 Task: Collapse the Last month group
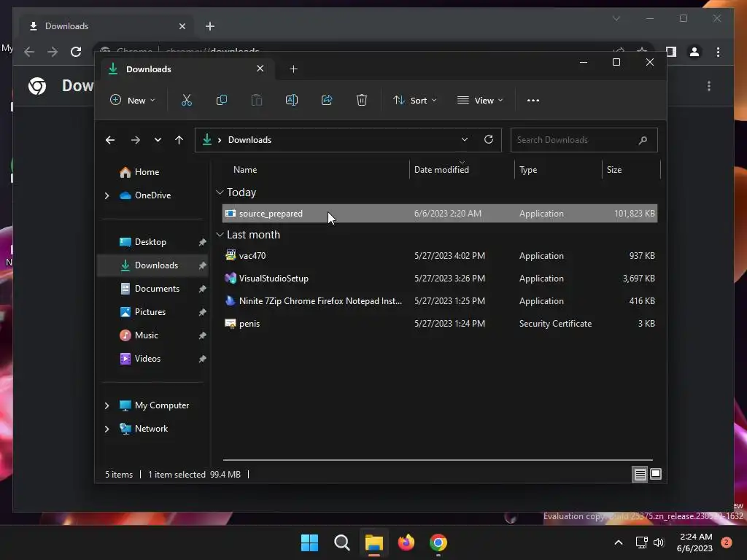220,235
